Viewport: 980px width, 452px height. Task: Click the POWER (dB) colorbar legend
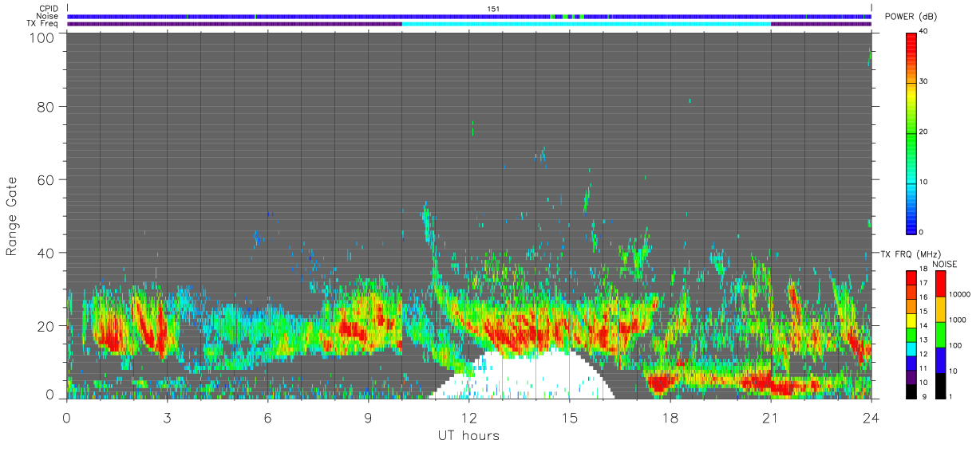[x=911, y=132]
